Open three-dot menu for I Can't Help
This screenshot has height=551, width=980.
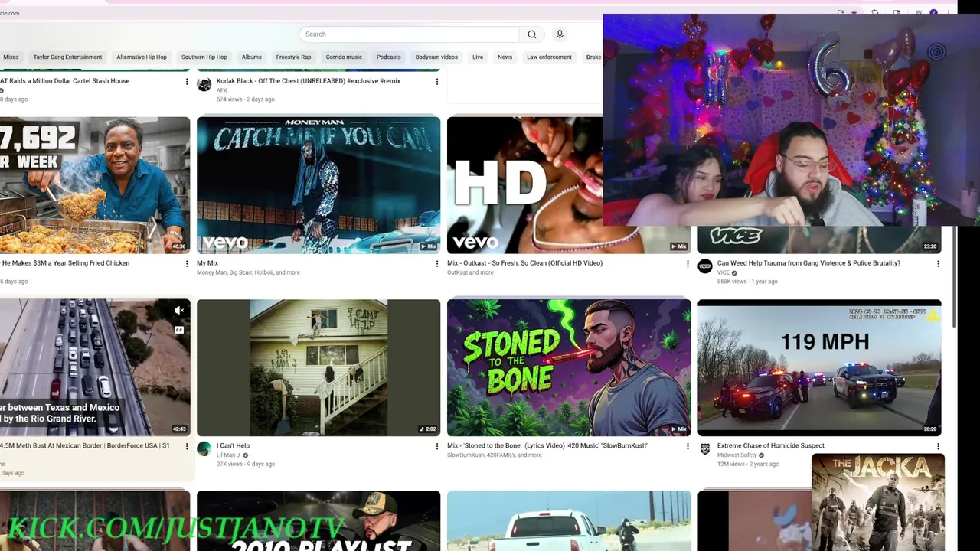point(437,446)
